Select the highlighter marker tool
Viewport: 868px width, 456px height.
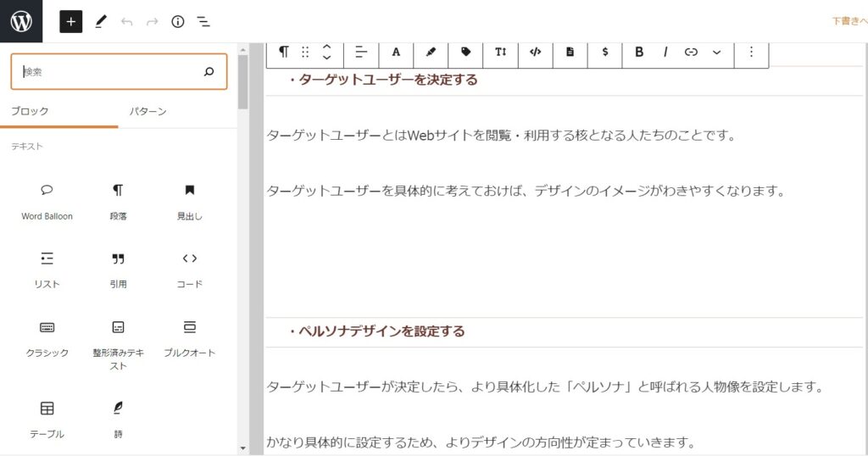(431, 52)
